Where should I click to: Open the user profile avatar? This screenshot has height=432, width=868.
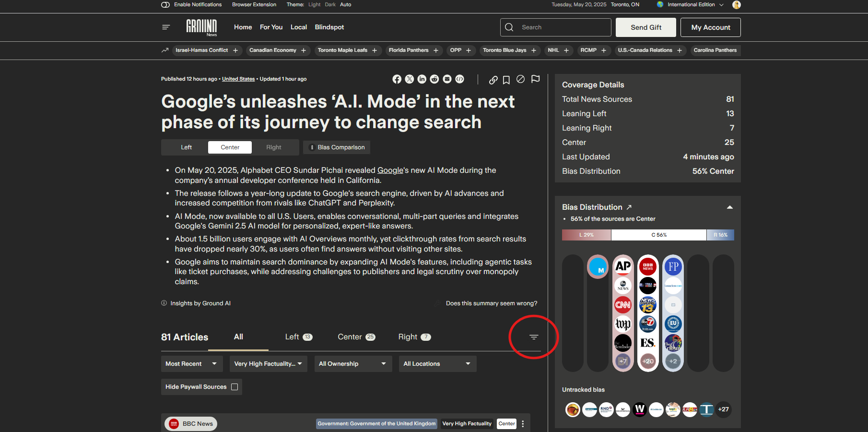coord(737,5)
